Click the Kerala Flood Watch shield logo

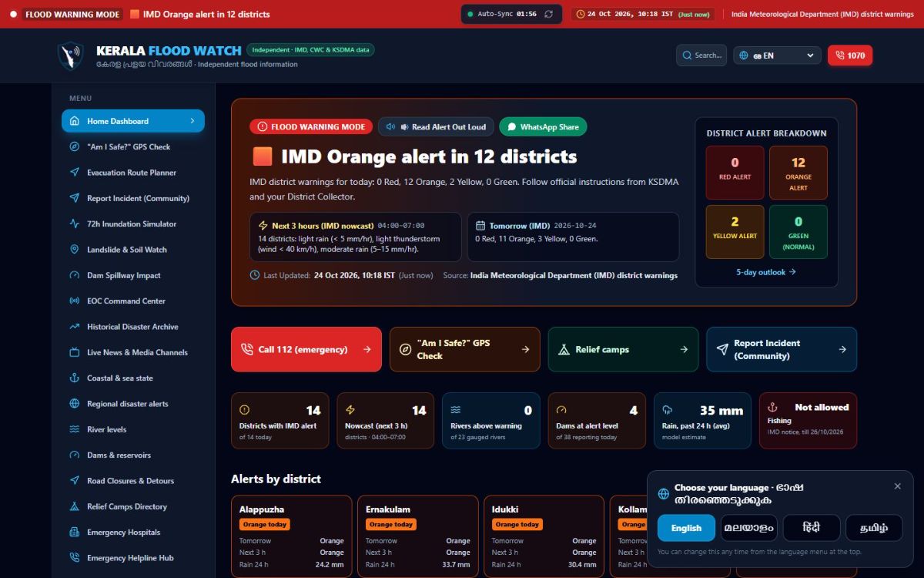pyautogui.click(x=71, y=55)
